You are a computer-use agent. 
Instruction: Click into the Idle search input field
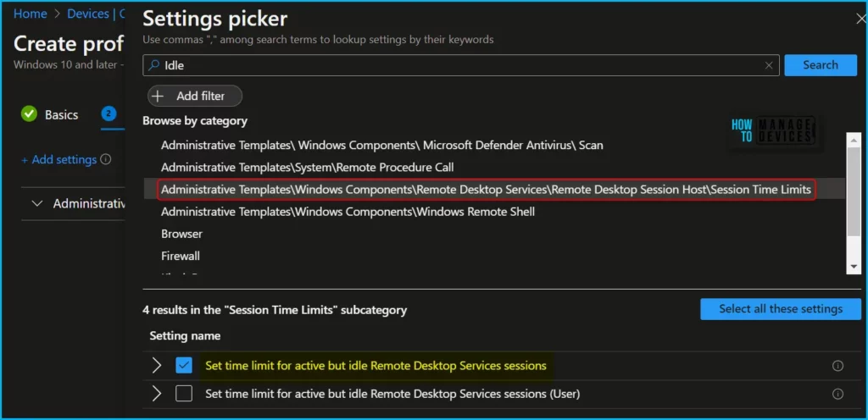pos(458,65)
